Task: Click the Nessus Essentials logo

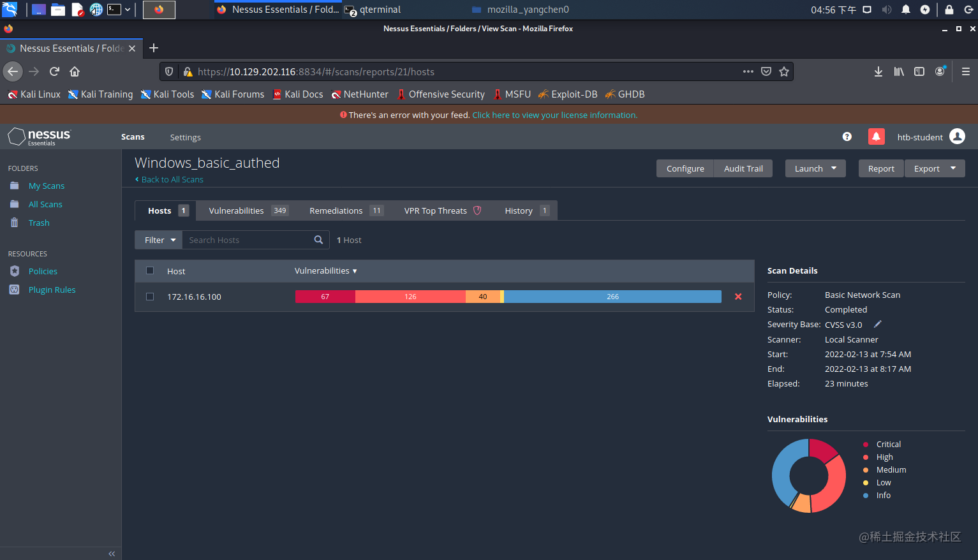Action: [x=40, y=136]
